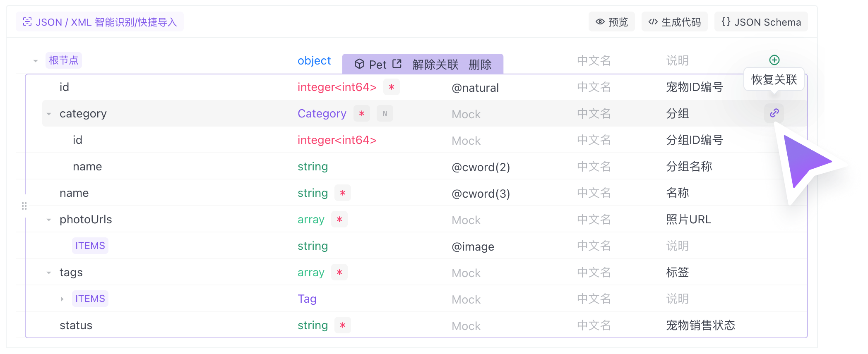This screenshot has height=354, width=868.
Task: Click the drag handle dots icon
Action: click(24, 206)
